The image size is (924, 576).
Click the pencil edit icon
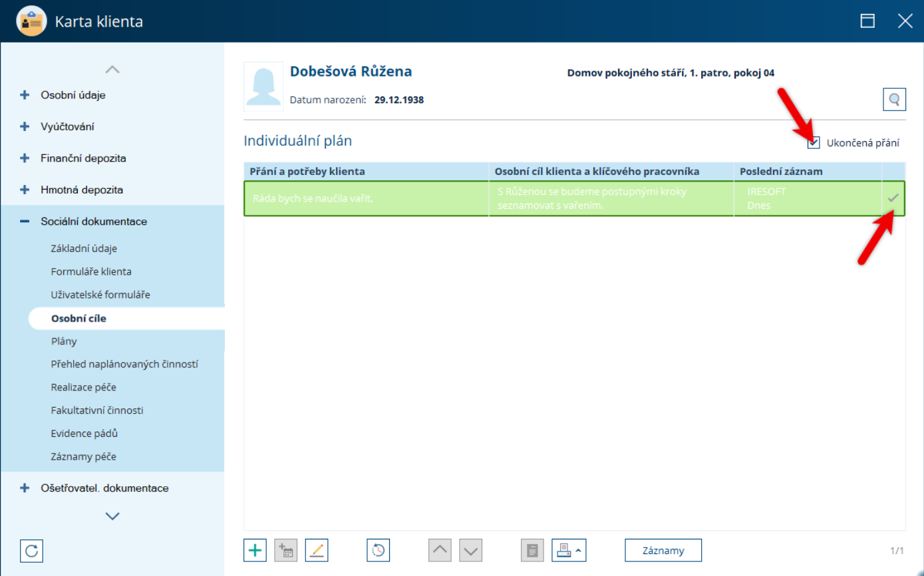click(x=317, y=550)
